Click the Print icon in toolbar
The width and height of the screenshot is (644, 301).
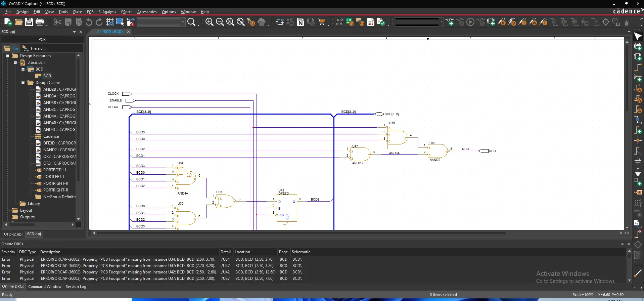(x=40, y=22)
